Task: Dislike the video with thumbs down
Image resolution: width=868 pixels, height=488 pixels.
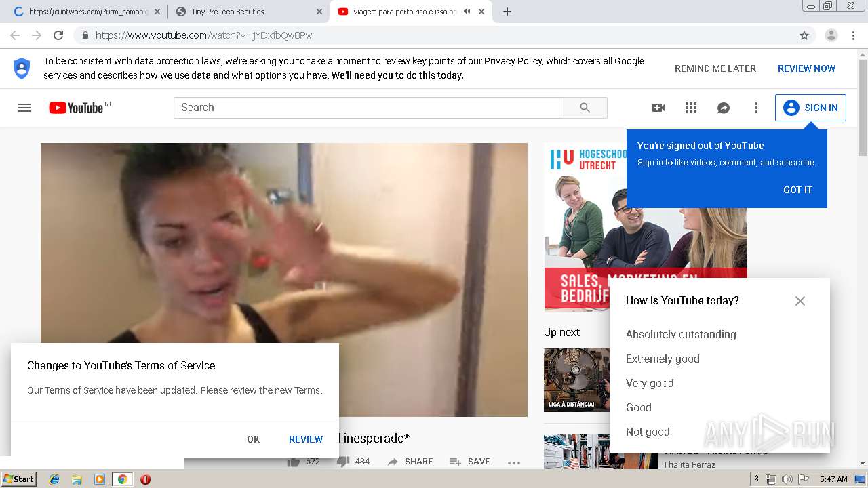Action: click(x=343, y=462)
